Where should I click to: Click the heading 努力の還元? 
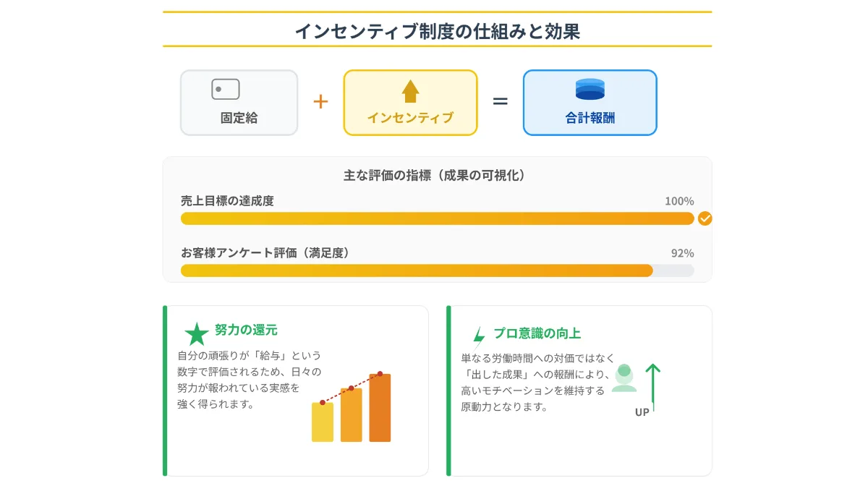point(246,330)
